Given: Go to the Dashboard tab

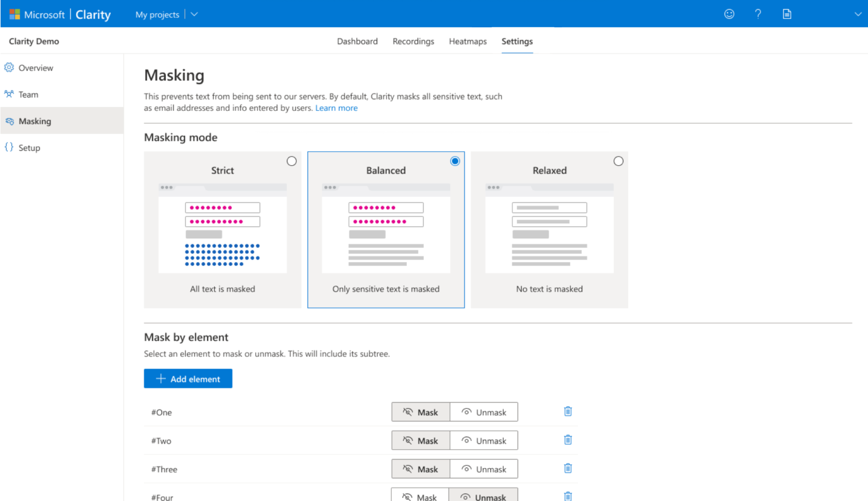Looking at the screenshot, I should 357,41.
